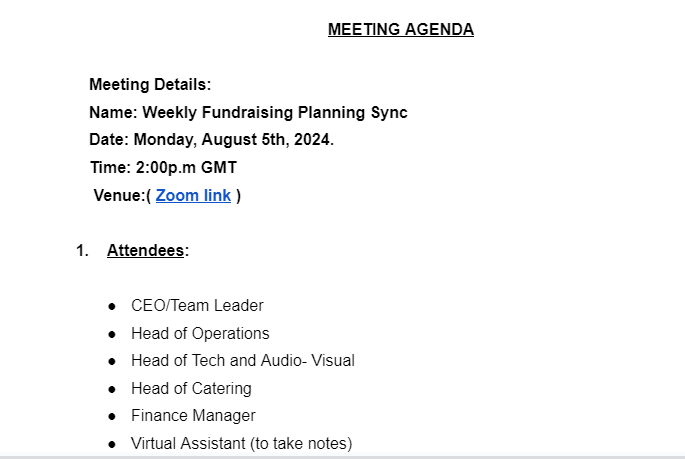Click the Head of Operations list item
Image resolution: width=685 pixels, height=459 pixels.
pyautogui.click(x=200, y=334)
